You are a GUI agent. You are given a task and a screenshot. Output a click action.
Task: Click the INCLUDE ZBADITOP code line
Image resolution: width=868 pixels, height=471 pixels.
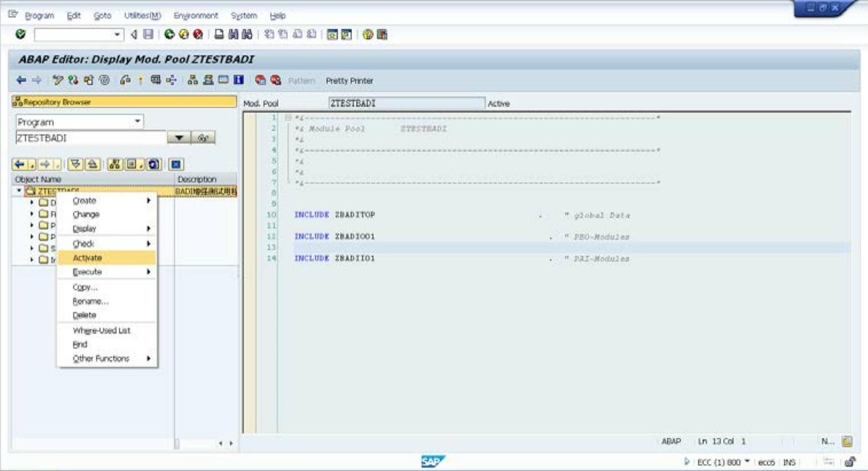point(334,215)
